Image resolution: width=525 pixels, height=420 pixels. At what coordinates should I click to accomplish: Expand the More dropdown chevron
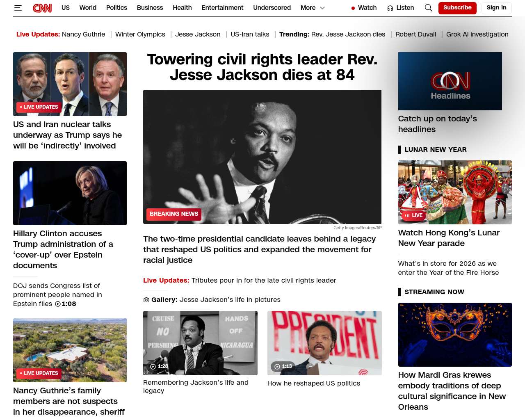322,8
